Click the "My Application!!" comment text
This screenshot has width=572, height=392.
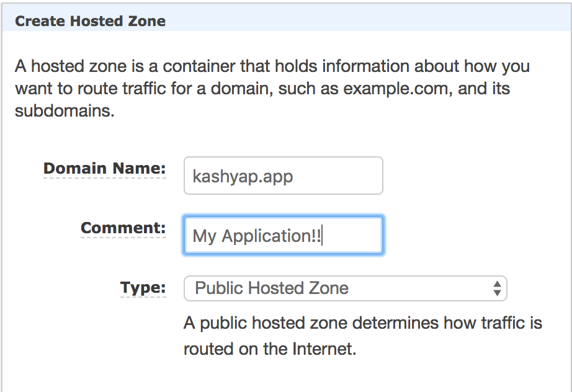(x=257, y=236)
